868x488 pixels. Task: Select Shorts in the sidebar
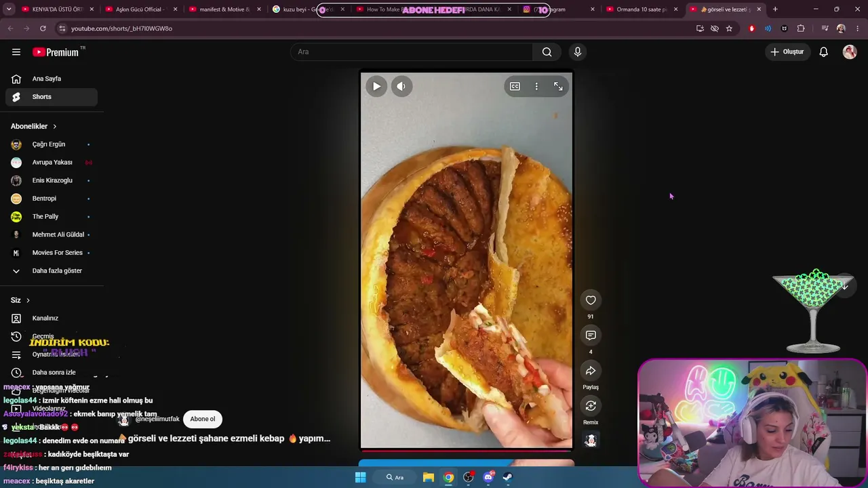tap(52, 97)
